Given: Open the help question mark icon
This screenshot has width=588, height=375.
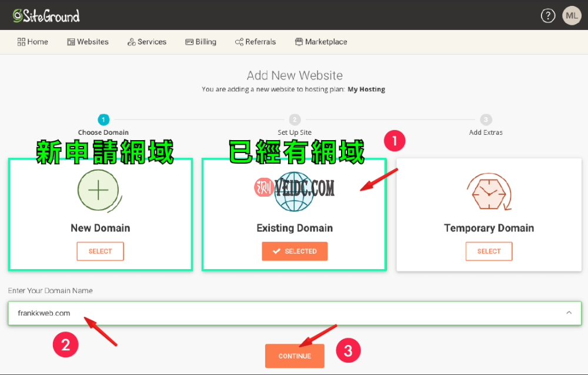Looking at the screenshot, I should [548, 15].
